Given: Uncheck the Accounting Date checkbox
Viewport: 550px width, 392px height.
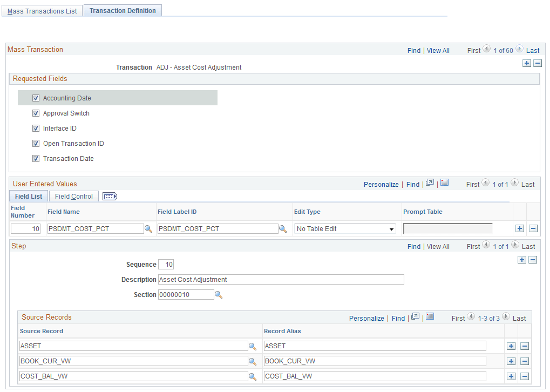Looking at the screenshot, I should 36,98.
